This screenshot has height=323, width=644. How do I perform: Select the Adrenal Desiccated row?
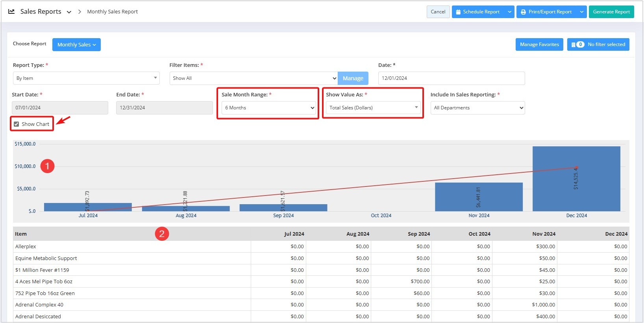coord(321,316)
